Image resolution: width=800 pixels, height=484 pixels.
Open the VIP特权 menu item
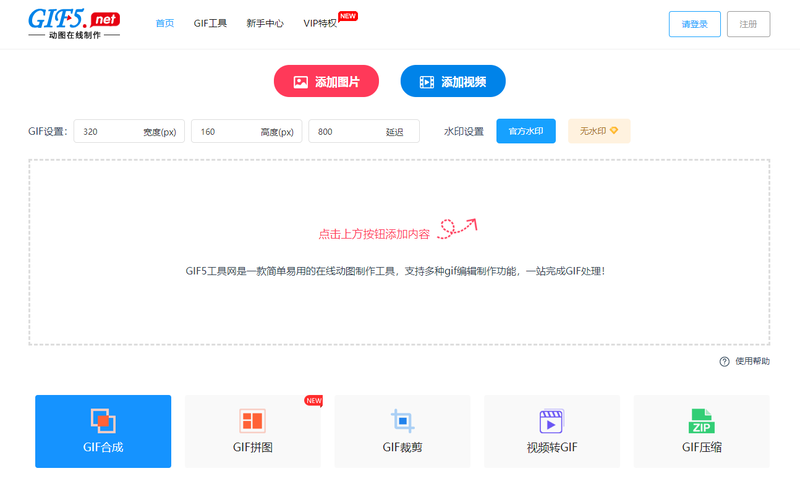[x=320, y=23]
